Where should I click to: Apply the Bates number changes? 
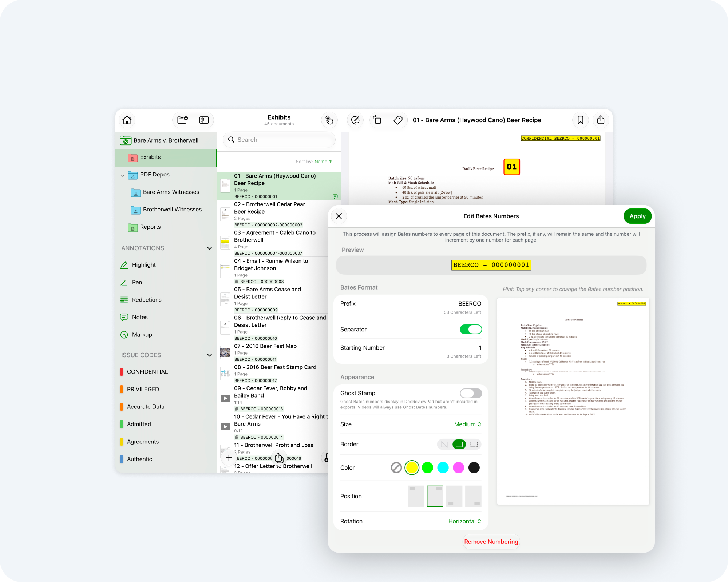coord(637,216)
